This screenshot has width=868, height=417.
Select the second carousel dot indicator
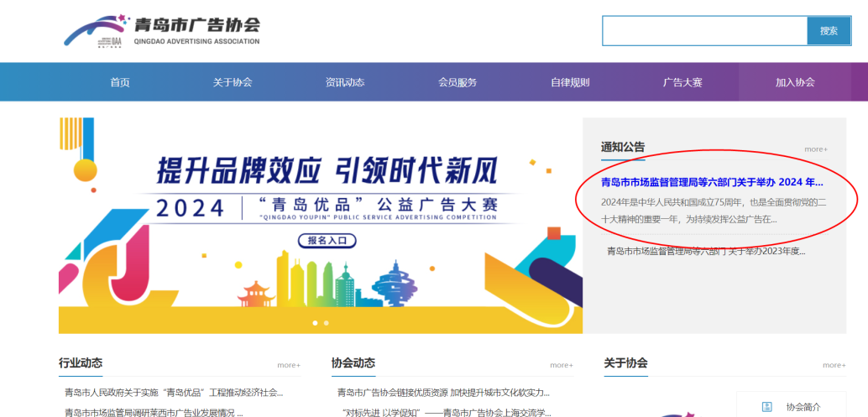[326, 322]
